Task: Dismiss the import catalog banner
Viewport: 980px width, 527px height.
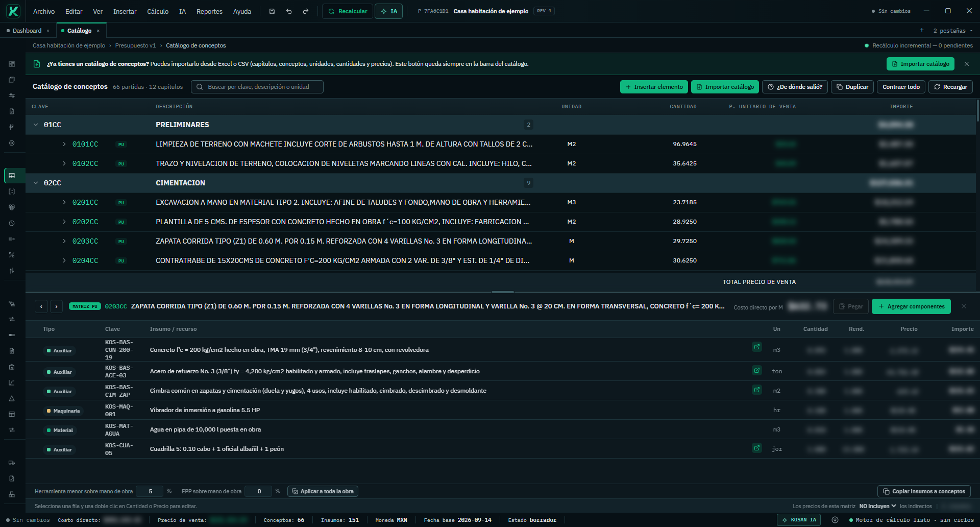Action: coord(967,64)
